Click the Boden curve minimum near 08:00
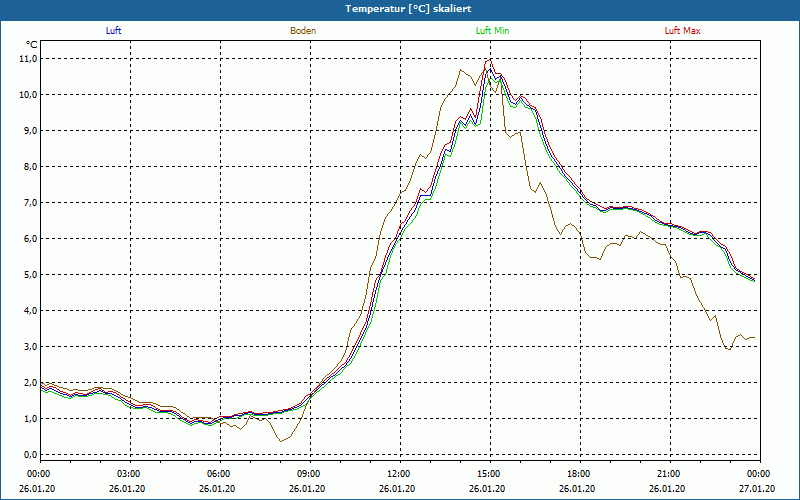800x500 pixels. [x=281, y=441]
